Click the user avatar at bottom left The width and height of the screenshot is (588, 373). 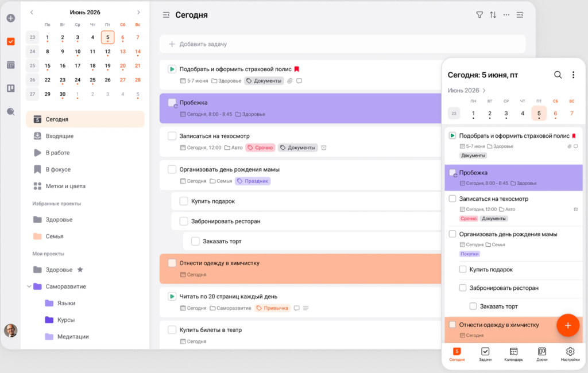pyautogui.click(x=10, y=331)
